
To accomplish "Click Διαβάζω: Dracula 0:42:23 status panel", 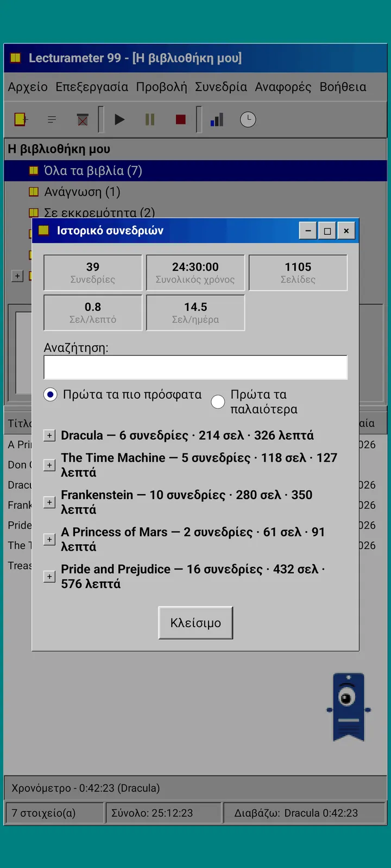I will coord(305,813).
